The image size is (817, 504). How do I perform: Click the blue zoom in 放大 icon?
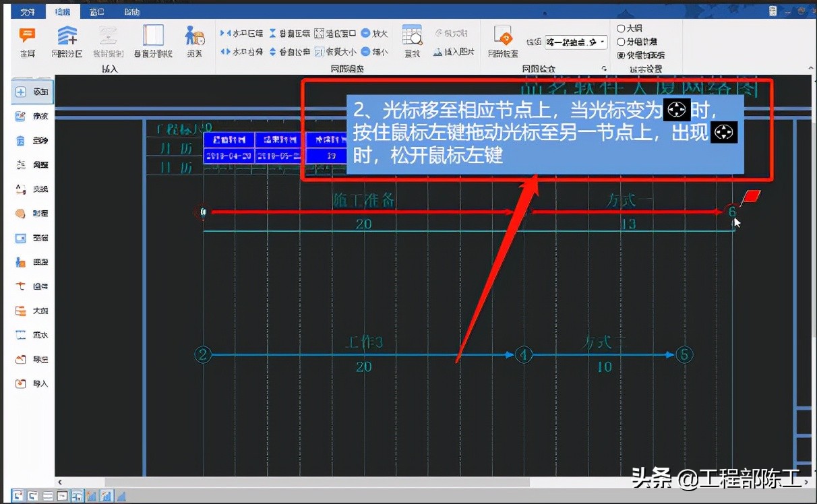pos(365,32)
